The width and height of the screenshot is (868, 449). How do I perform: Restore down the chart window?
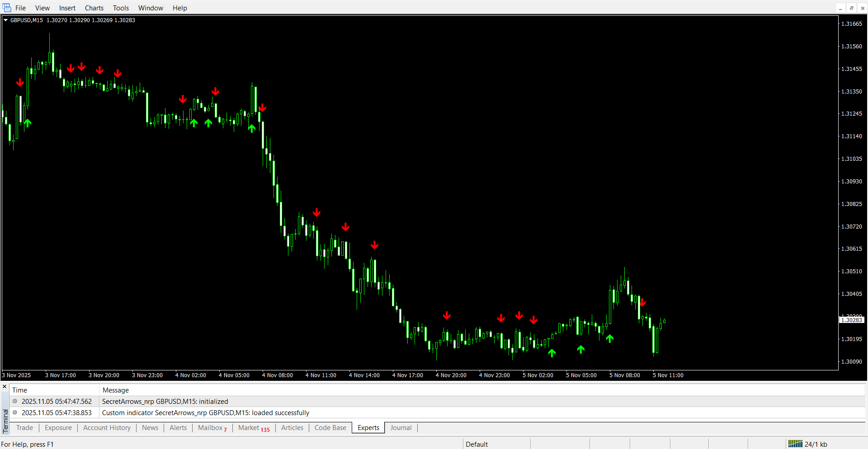click(x=851, y=8)
